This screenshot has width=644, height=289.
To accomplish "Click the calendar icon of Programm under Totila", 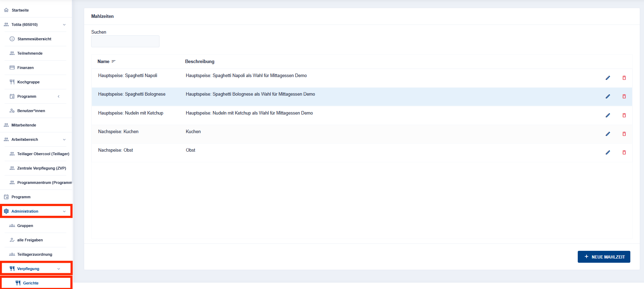I will coord(12,96).
